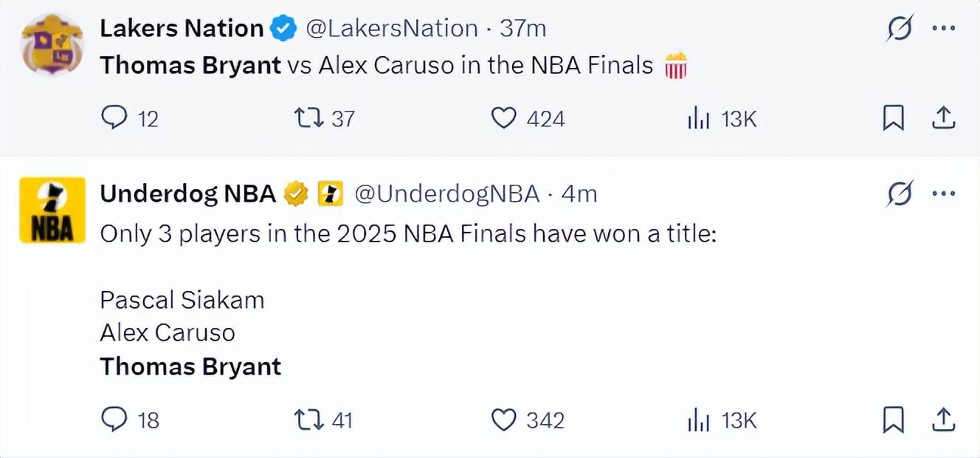Share the Lakers Nation tweet
This screenshot has height=458, width=980.
click(944, 118)
